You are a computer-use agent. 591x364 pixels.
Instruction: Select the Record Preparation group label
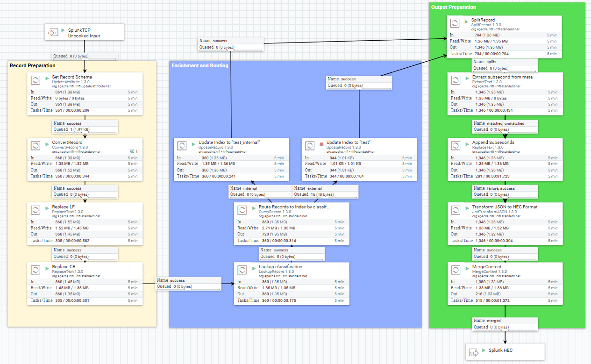[33, 65]
